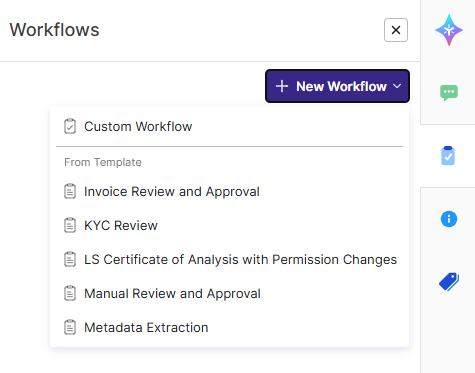Viewport: 475px width, 373px height.
Task: Open the green comments chat icon
Action: [449, 93]
